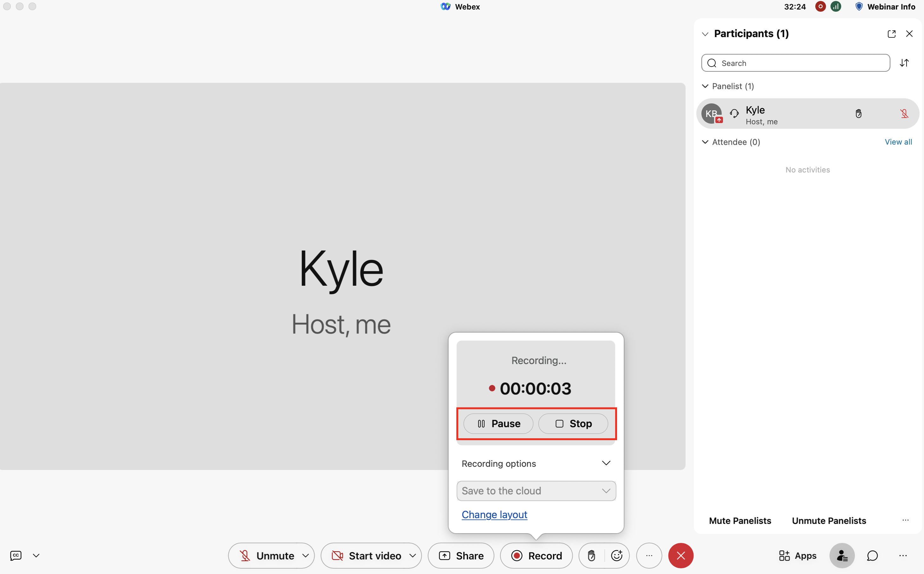Click the sort participants icon

coord(904,63)
